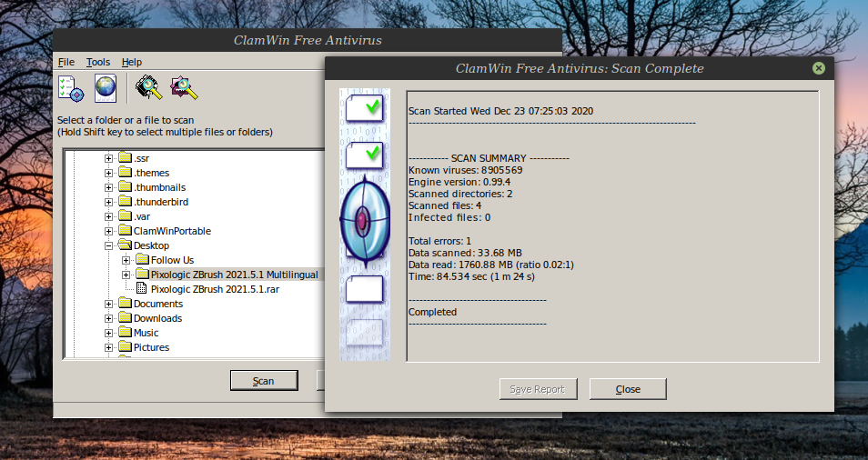This screenshot has height=460, width=868.
Task: Click the 'Completed' status line in report
Action: 432,312
